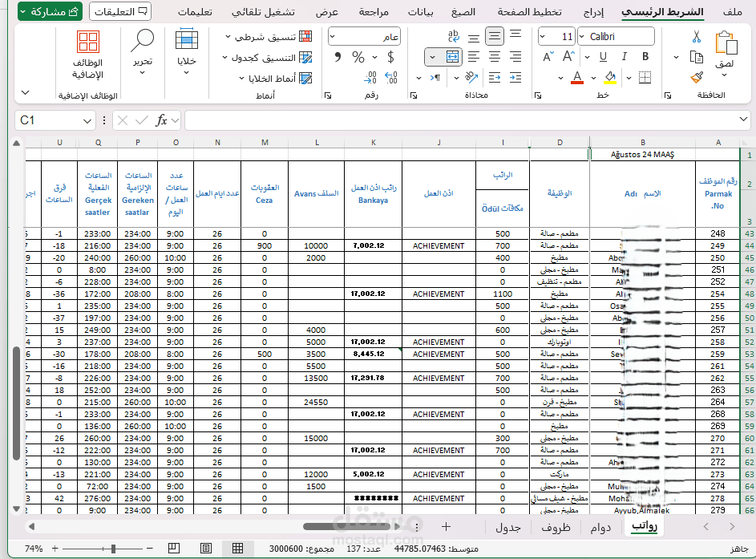Image resolution: width=756 pixels, height=559 pixels.
Task: Open font size 11 dropdown
Action: (x=543, y=37)
